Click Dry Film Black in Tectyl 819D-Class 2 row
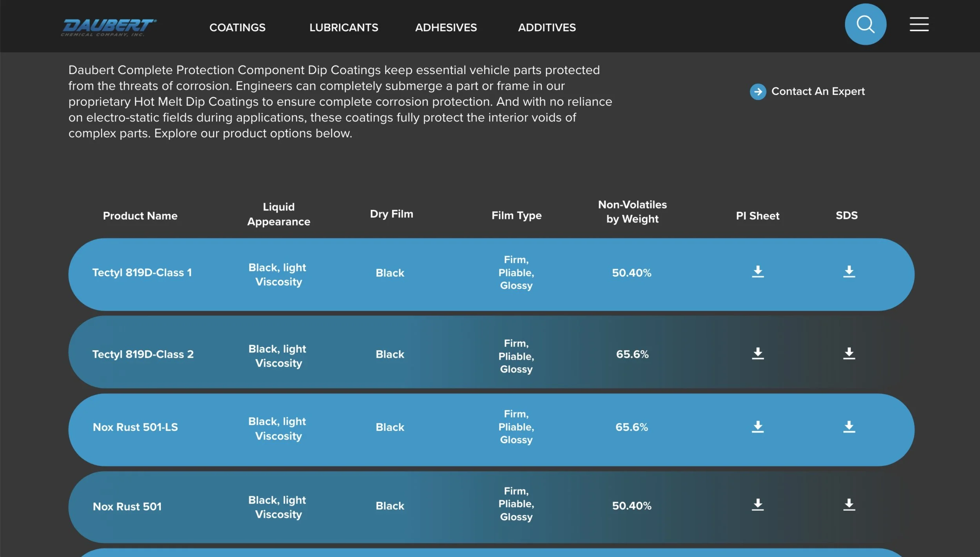The width and height of the screenshot is (980, 557). [x=390, y=354]
